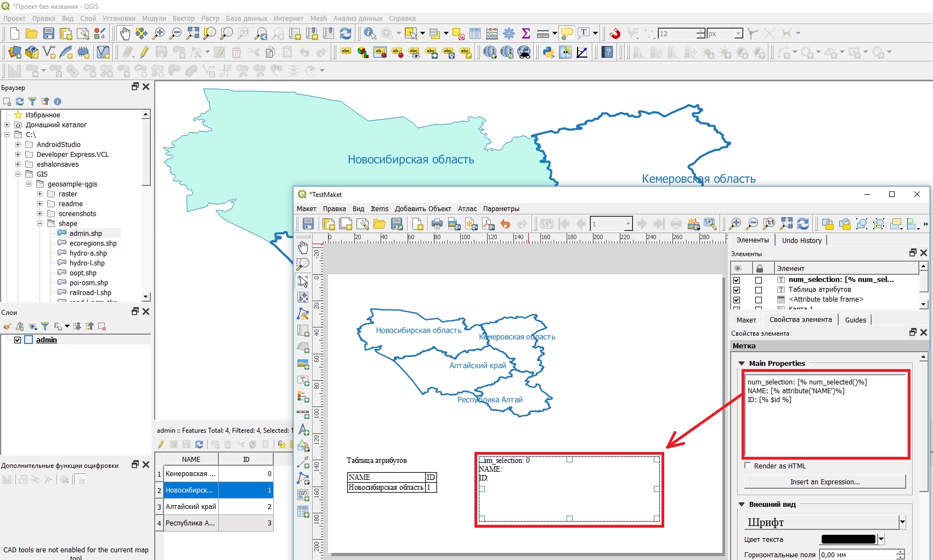Collapse the Main Properties section
Image resolution: width=933 pixels, height=560 pixels.
coord(742,364)
